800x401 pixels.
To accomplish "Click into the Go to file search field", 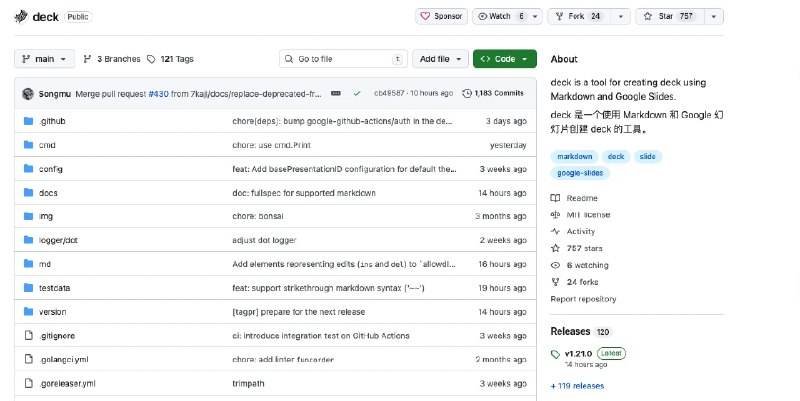I will coord(343,59).
